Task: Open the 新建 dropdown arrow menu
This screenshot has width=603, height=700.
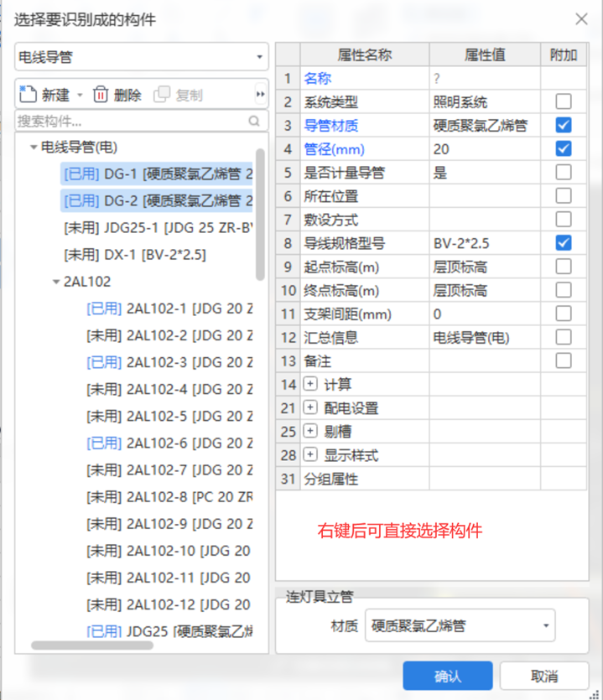Action: (x=80, y=96)
